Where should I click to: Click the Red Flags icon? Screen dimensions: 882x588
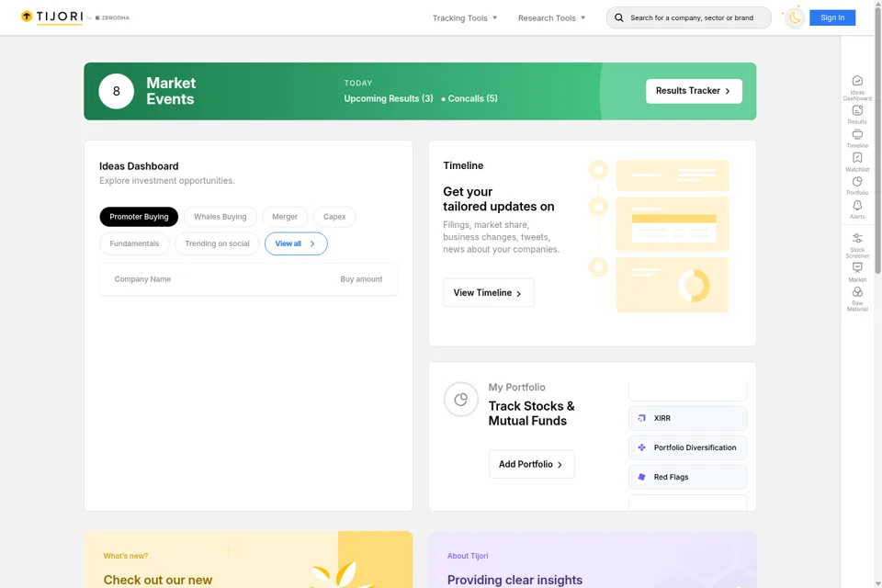[x=642, y=477]
